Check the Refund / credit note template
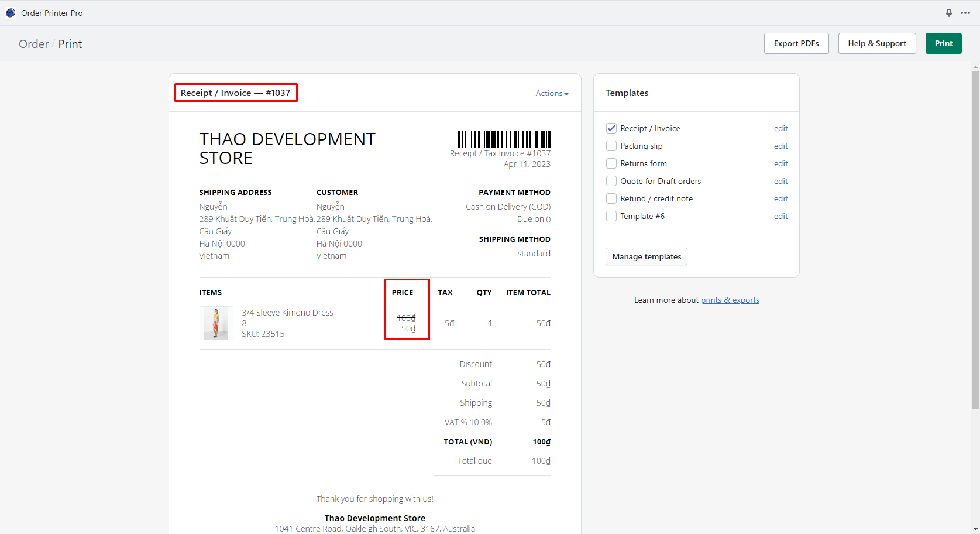Screen dimensions: 980x534 (x=611, y=198)
